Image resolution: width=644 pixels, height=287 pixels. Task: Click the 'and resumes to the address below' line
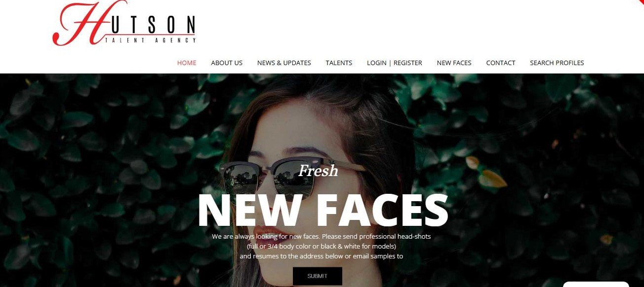click(x=322, y=256)
